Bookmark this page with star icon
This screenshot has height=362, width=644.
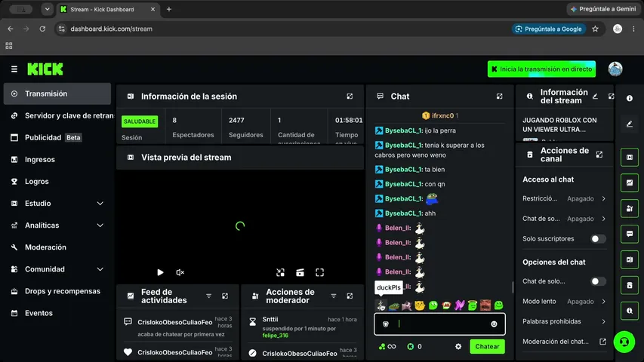pos(595,29)
